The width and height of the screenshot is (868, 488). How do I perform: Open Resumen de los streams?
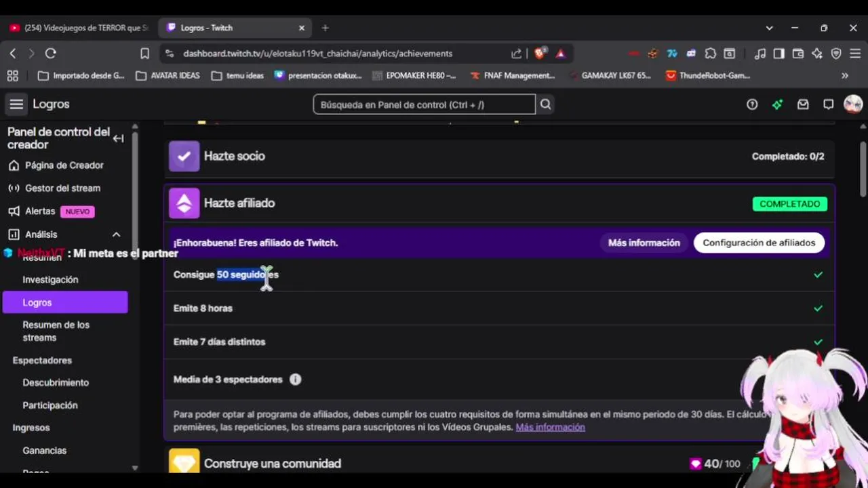[56, 331]
